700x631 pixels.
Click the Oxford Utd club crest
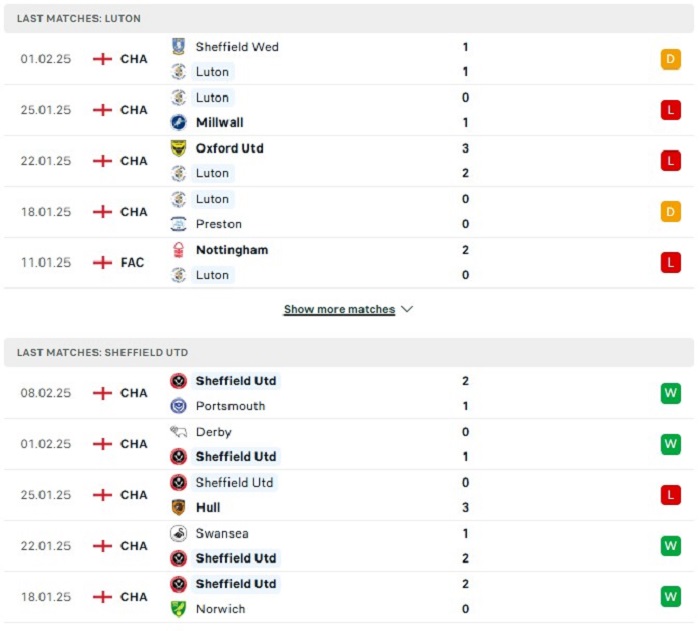(179, 148)
